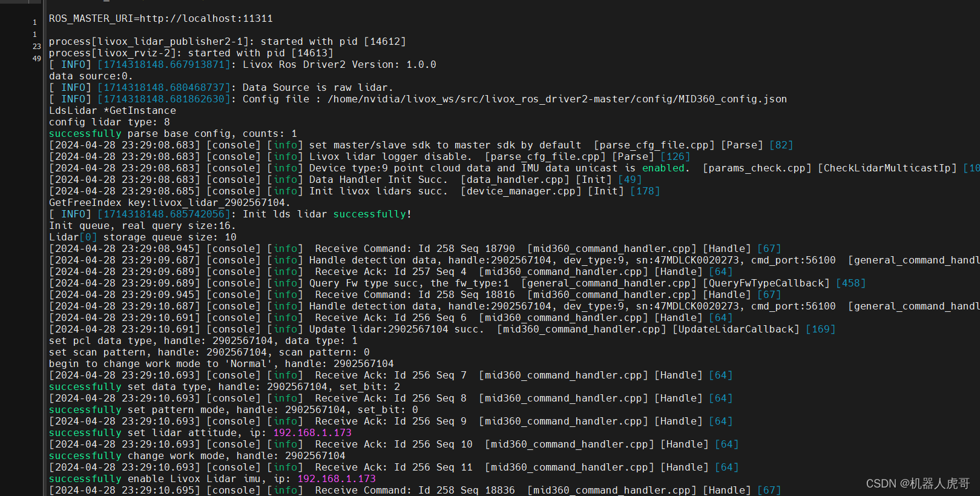Click line reference [458] after QueryFwTypeCallback
980x496 pixels.
(850, 283)
